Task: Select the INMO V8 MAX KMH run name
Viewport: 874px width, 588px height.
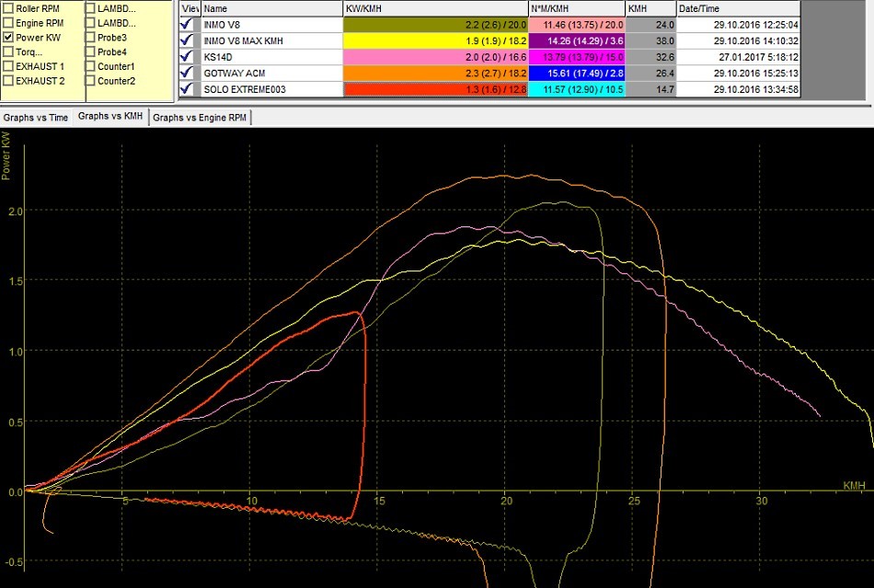Action: pyautogui.click(x=243, y=40)
